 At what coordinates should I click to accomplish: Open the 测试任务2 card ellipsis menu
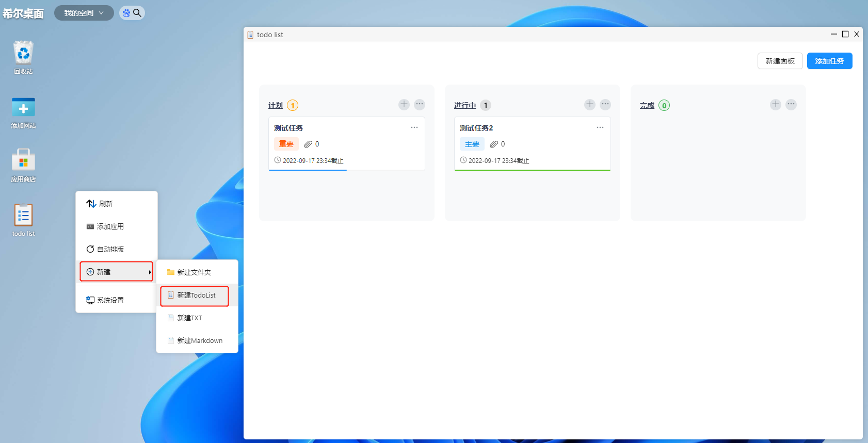tap(600, 127)
